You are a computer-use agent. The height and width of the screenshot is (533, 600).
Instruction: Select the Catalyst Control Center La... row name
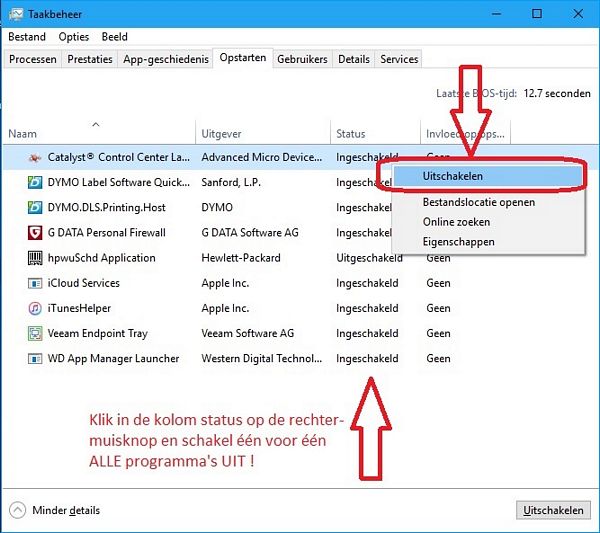tap(119, 157)
